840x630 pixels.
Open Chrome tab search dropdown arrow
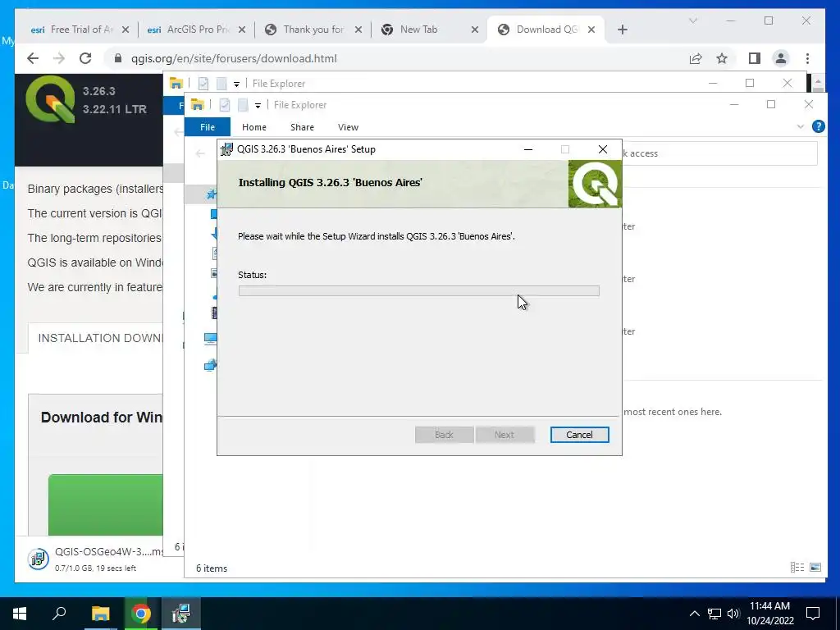click(692, 21)
